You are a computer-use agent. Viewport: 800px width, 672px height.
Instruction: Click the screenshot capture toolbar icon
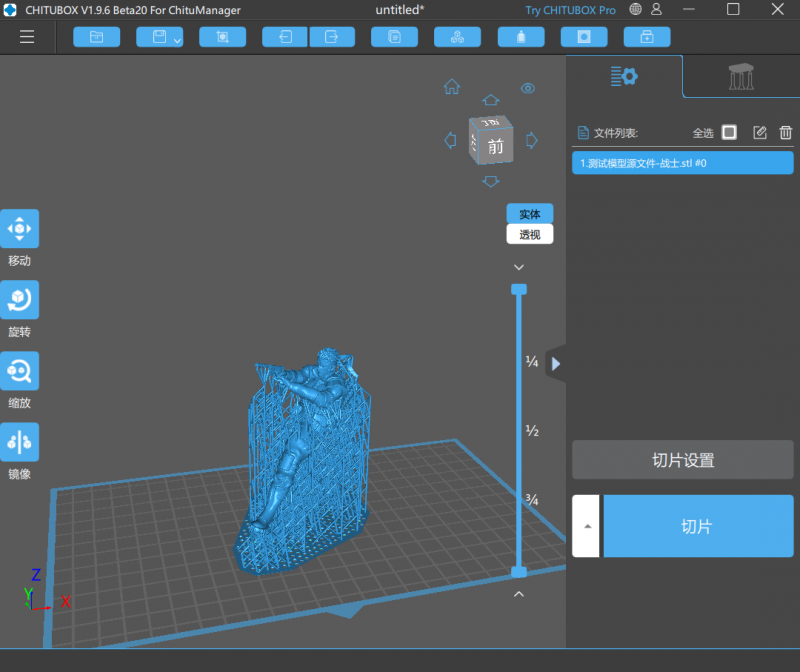222,37
